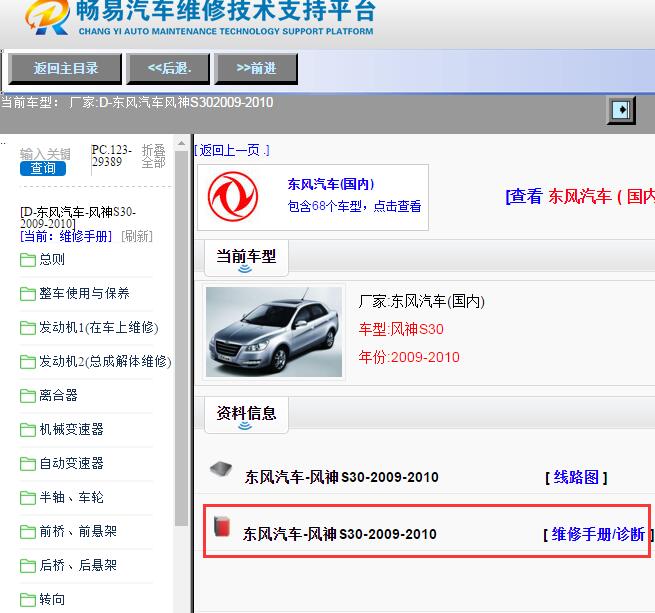Click the sidebar vertical scrollbar thumb
Viewport: 655px width, 613px height.
181,338
